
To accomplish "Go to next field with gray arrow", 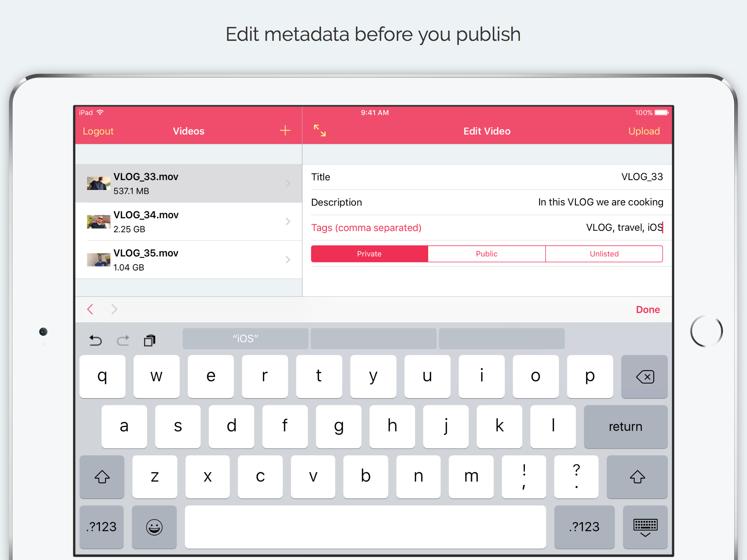I will click(114, 309).
